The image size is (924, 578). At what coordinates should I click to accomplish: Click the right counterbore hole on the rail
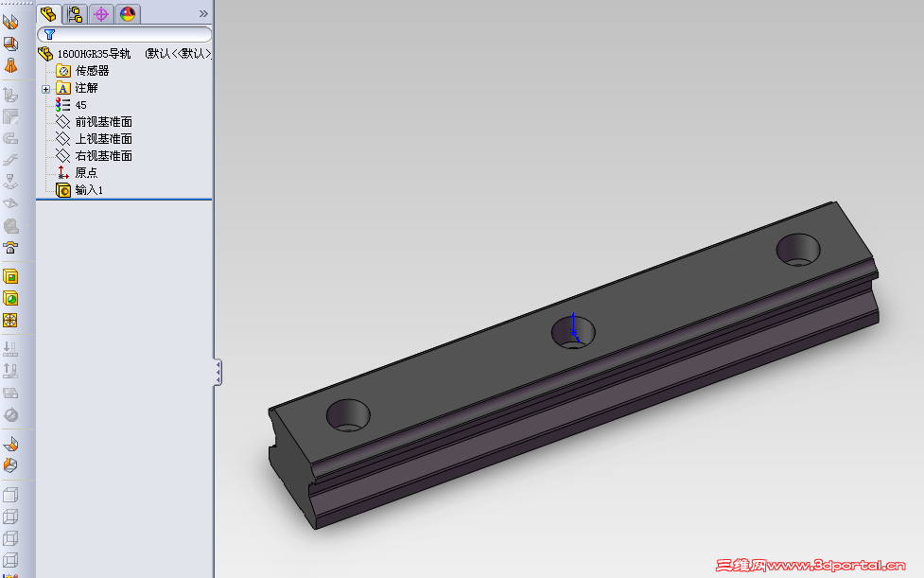tap(798, 250)
